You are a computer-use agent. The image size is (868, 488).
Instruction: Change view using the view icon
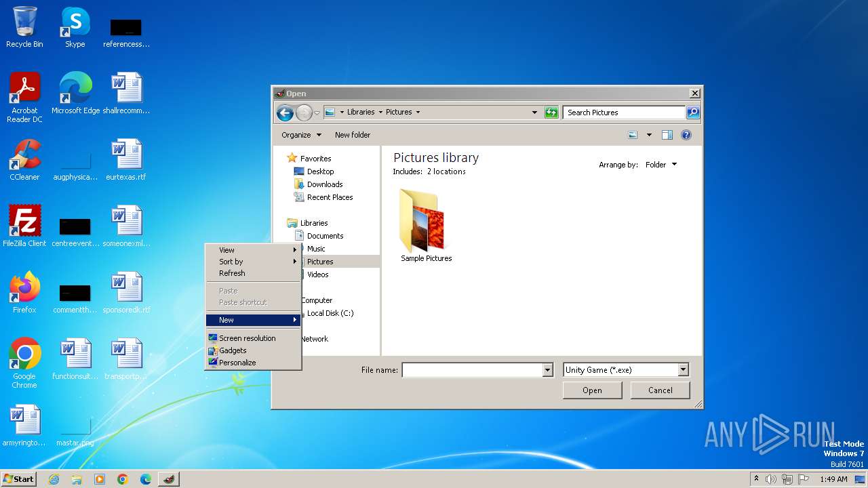[x=633, y=135]
